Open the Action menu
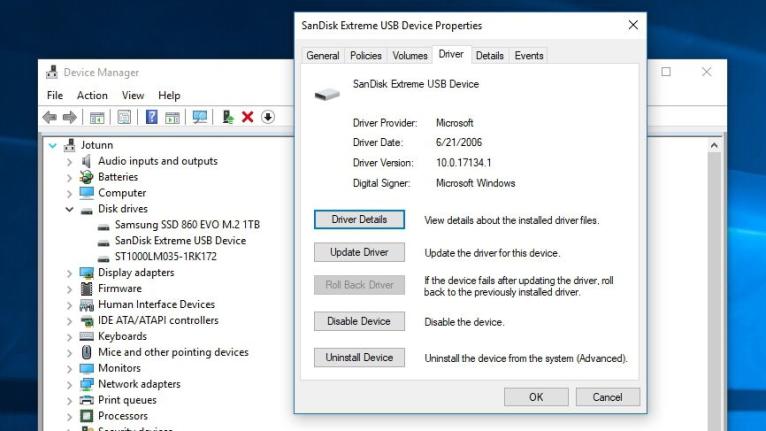Screen dimensions: 766x431 tap(92, 95)
